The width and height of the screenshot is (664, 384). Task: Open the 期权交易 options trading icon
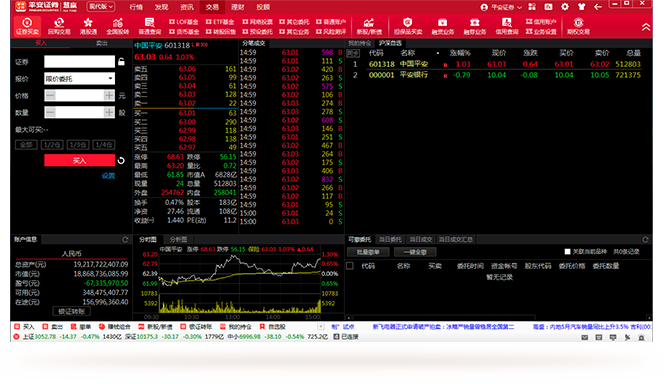[x=578, y=26]
